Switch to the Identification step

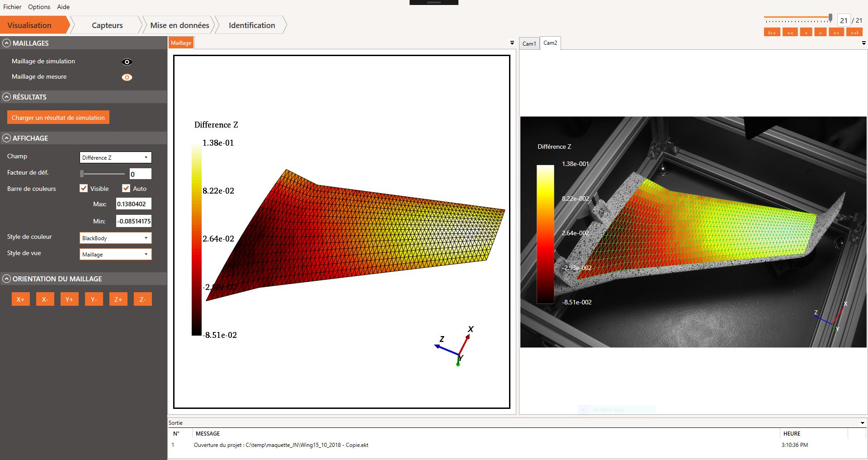252,25
